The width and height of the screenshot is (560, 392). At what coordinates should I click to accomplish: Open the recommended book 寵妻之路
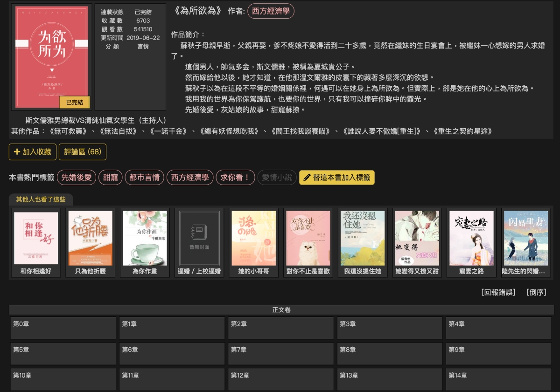coord(471,239)
